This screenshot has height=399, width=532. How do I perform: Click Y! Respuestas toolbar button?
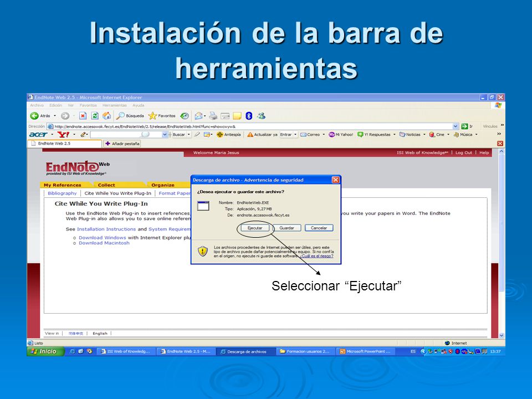tap(374, 135)
